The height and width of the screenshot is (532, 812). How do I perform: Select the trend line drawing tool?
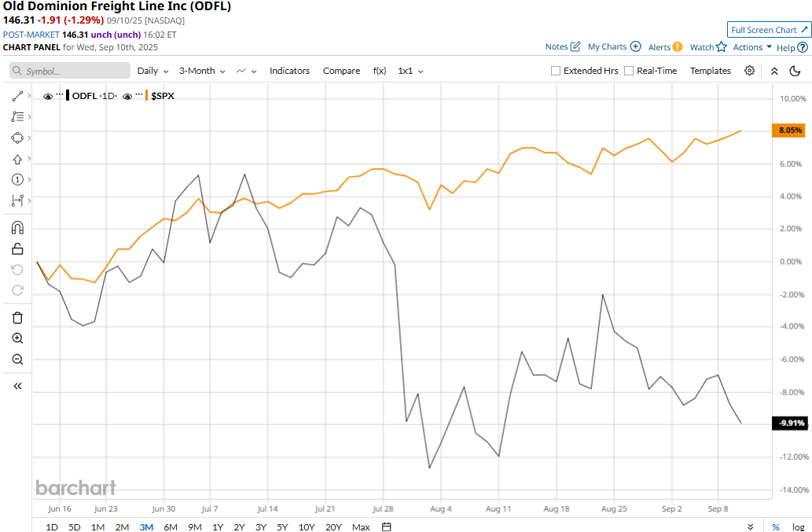point(17,96)
